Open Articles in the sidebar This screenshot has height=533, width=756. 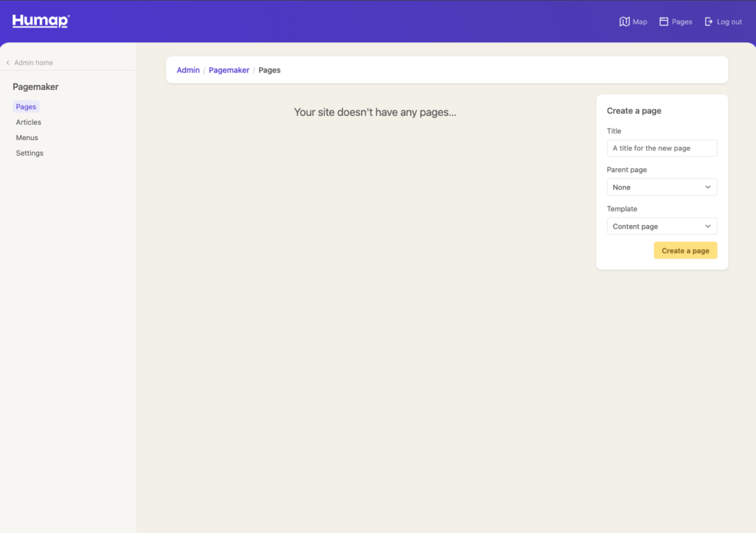(29, 123)
